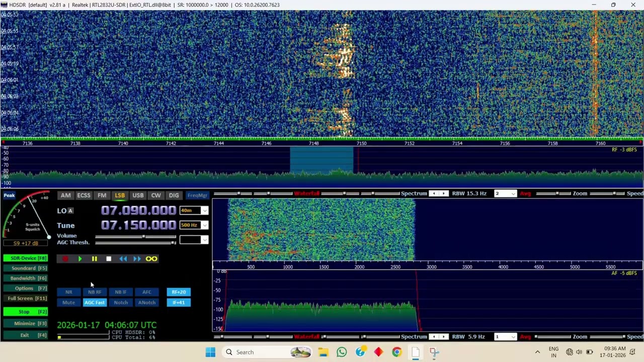Toggle AGC Fast button
Viewport: 644px width, 362px height.
(x=95, y=303)
